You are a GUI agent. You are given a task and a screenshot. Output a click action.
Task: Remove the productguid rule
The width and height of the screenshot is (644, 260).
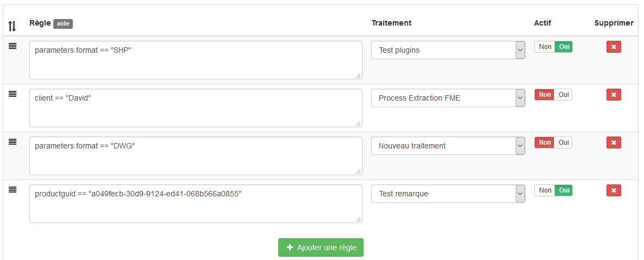pyautogui.click(x=614, y=190)
